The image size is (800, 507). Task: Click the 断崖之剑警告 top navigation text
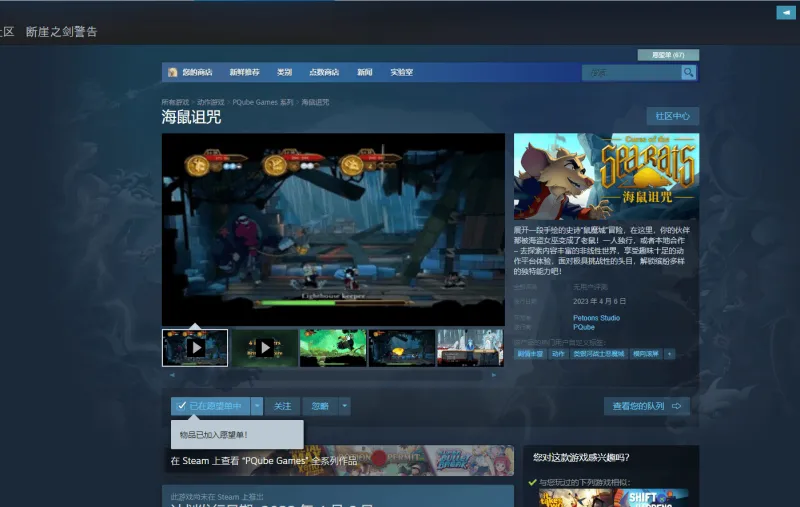61,32
